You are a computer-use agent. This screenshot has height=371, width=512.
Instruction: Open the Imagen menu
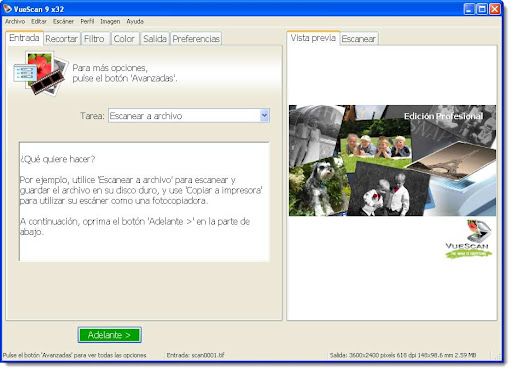click(x=110, y=21)
